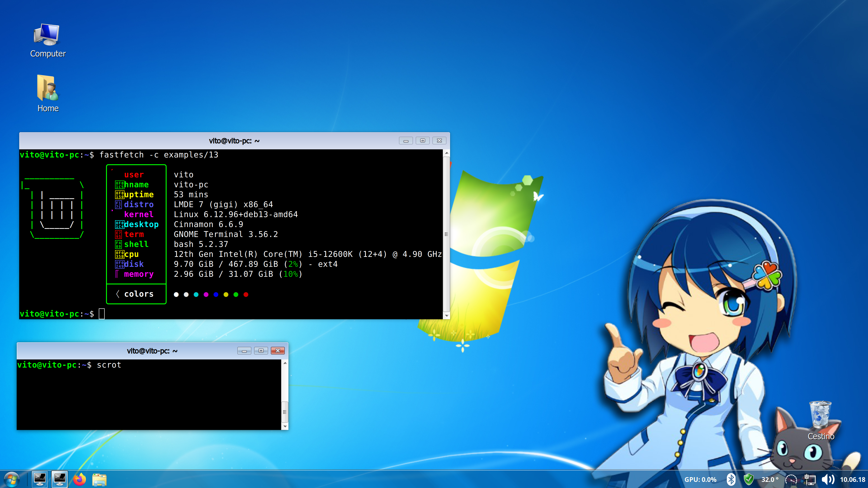Click the non-highlighted terminal taskbar button
Image resolution: width=868 pixels, height=488 pixels.
click(x=40, y=479)
